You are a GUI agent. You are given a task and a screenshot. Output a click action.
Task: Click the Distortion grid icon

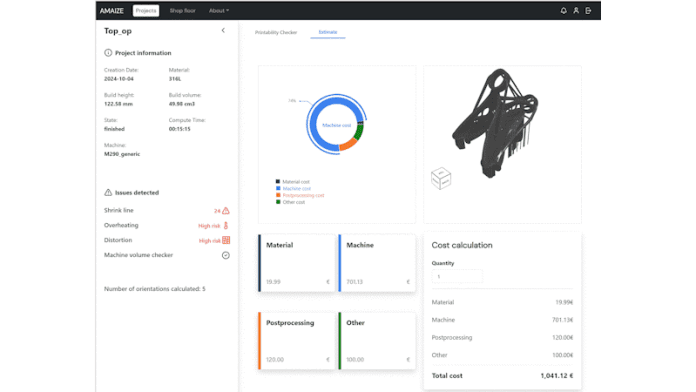click(x=226, y=240)
